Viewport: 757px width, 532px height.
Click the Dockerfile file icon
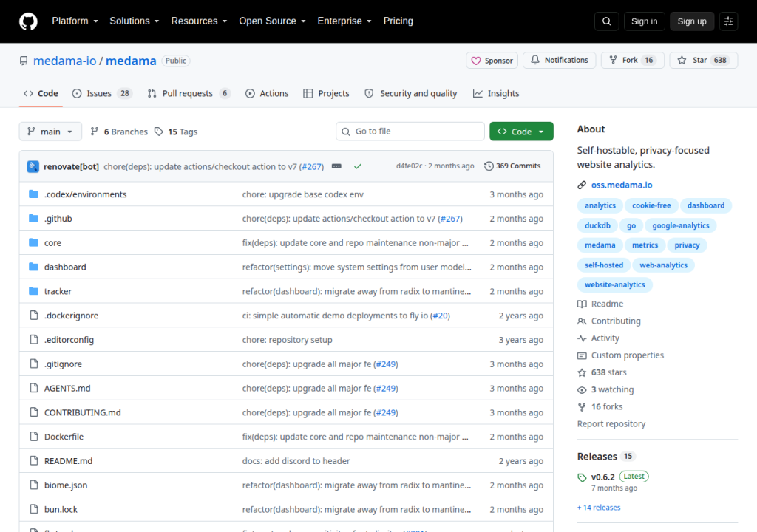tap(34, 437)
